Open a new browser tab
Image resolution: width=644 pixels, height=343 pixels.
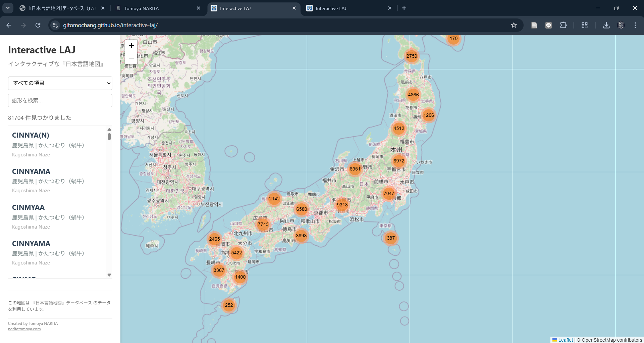[x=404, y=8]
